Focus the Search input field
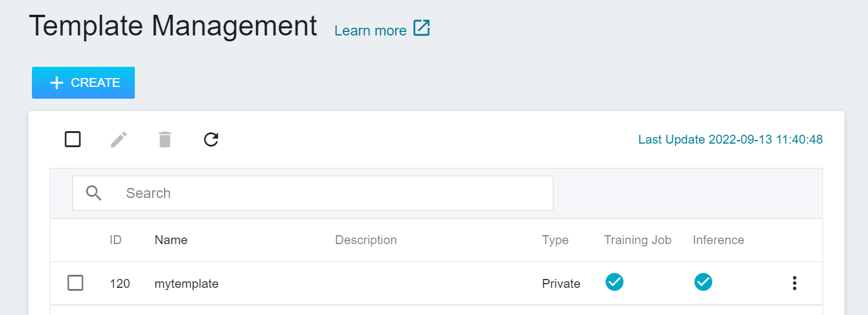868x315 pixels. [x=313, y=193]
